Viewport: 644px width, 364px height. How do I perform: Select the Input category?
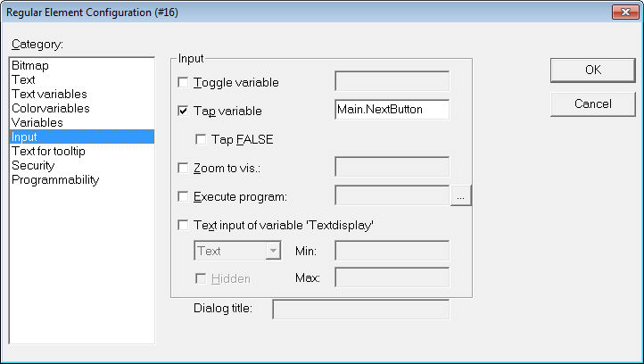click(x=82, y=136)
